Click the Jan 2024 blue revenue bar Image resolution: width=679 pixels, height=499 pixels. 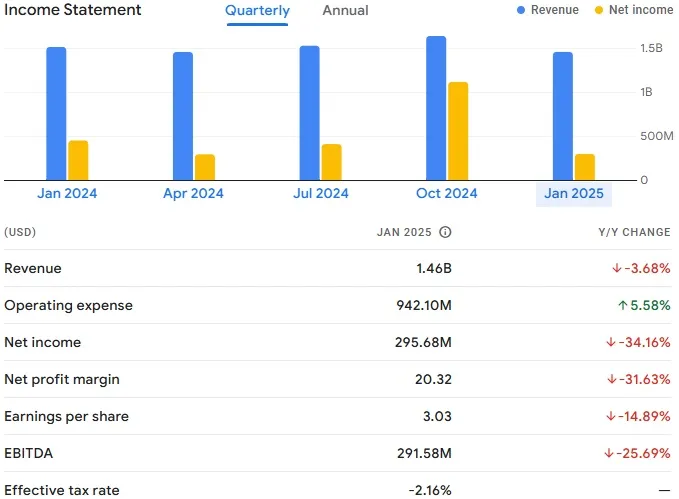click(56, 113)
